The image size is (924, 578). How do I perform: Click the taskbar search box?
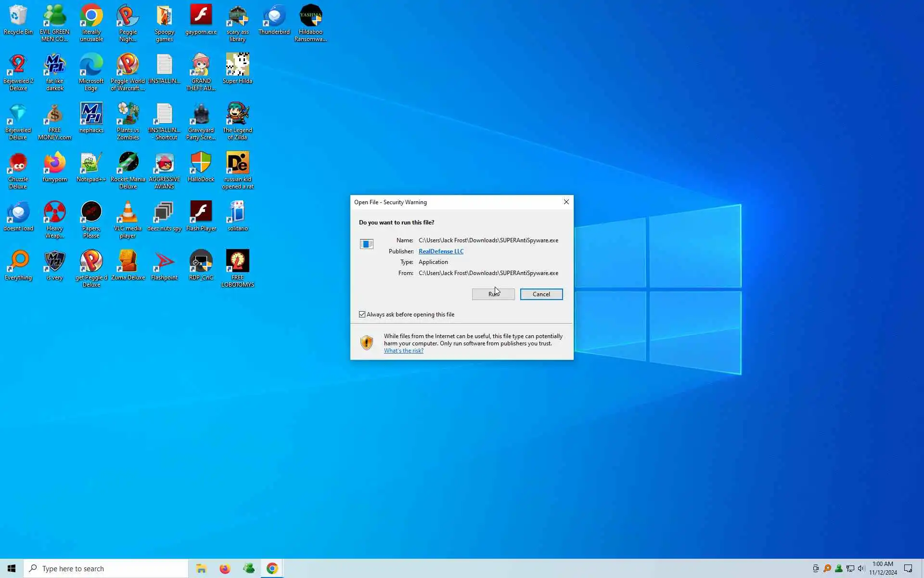click(106, 568)
